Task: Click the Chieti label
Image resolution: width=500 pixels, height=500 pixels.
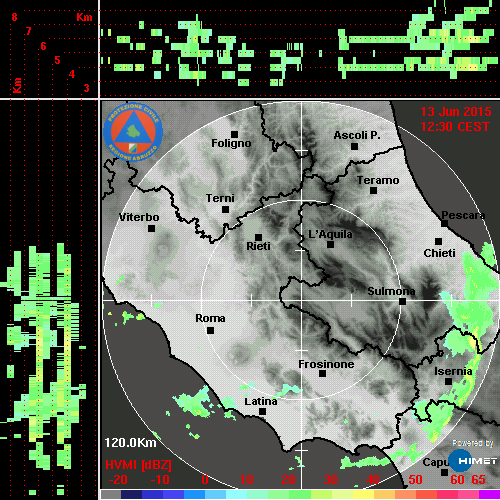Action: coord(439,253)
